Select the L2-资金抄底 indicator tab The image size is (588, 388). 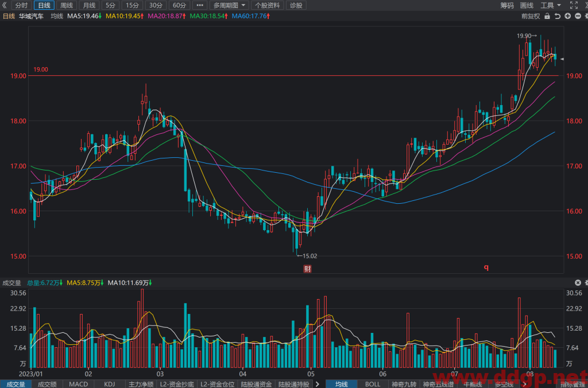point(177,384)
